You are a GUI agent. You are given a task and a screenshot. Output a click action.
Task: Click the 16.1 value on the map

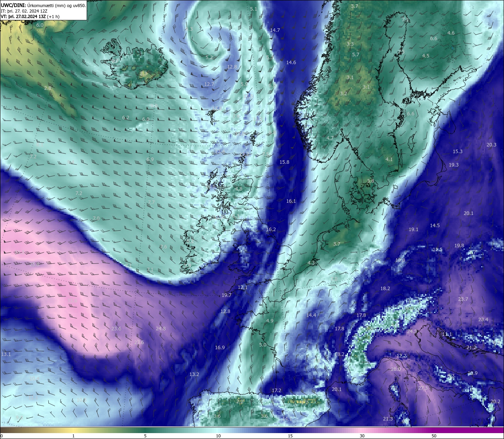point(291,201)
